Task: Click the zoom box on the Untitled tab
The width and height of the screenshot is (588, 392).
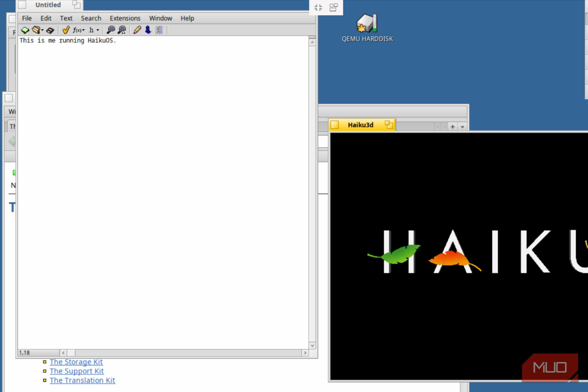Action: 76,4
